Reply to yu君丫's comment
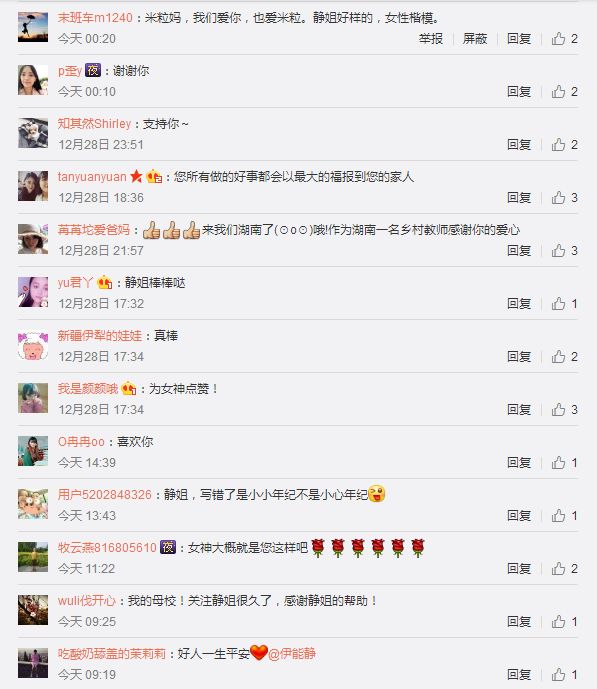This screenshot has height=689, width=597. (x=519, y=304)
